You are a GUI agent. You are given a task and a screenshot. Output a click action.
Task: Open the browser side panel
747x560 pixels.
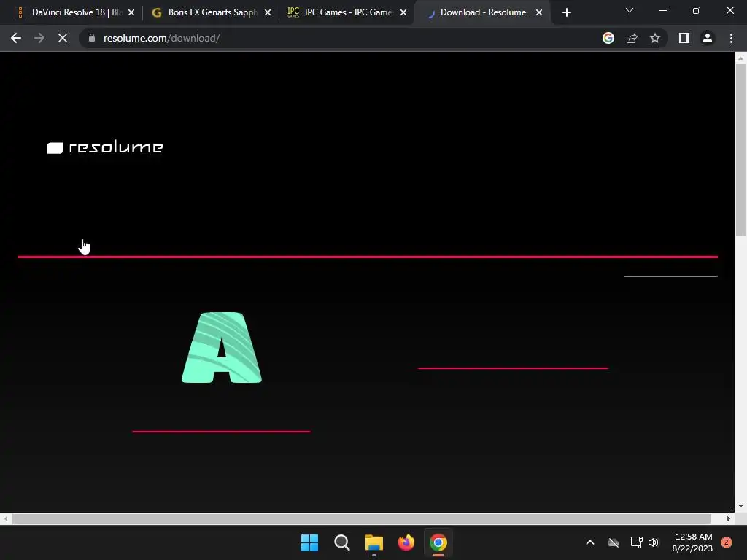pyautogui.click(x=684, y=38)
